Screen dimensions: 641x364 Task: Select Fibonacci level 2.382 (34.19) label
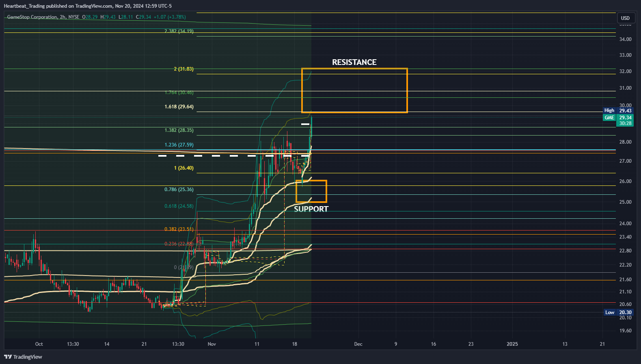179,31
